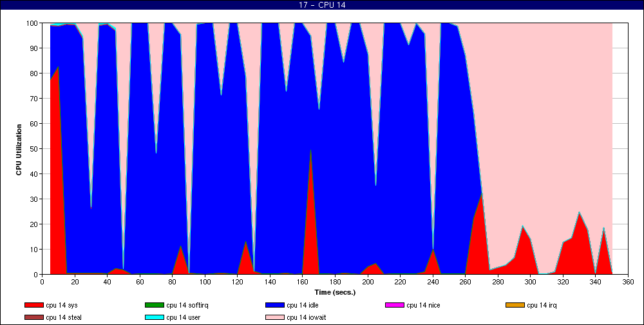Click the y-axis tick label 50
Viewport: 644px width, 325px height.
[x=35, y=148]
